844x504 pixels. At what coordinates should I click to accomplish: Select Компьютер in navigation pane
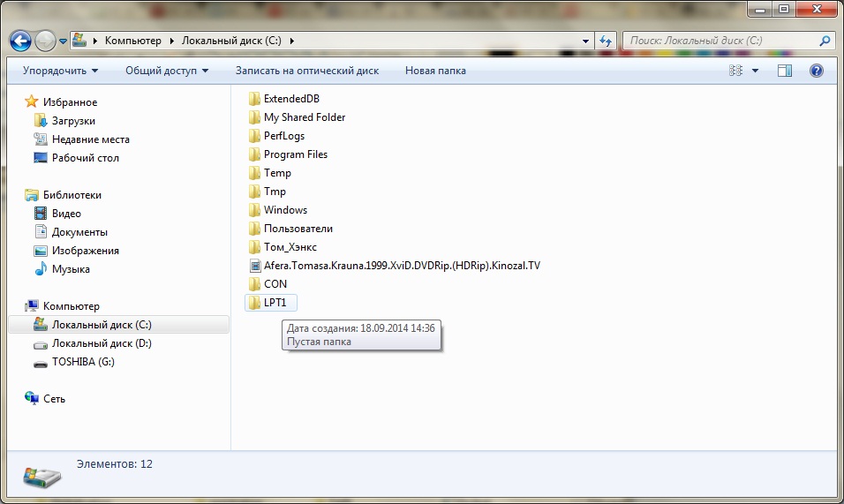pyautogui.click(x=71, y=306)
